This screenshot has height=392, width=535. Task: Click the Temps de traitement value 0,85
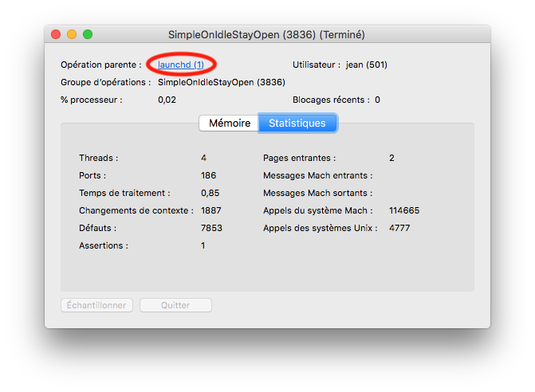210,193
